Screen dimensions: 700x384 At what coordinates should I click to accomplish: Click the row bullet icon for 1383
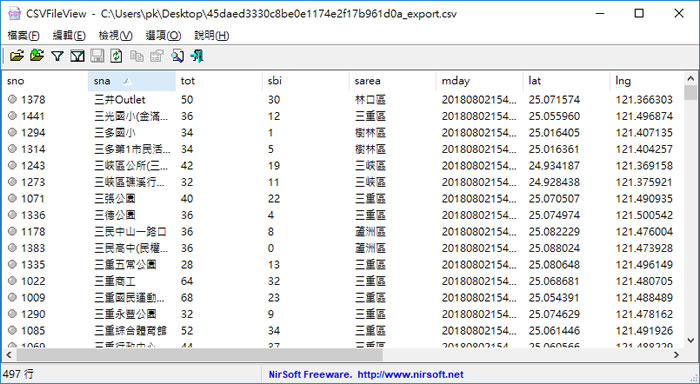point(12,247)
